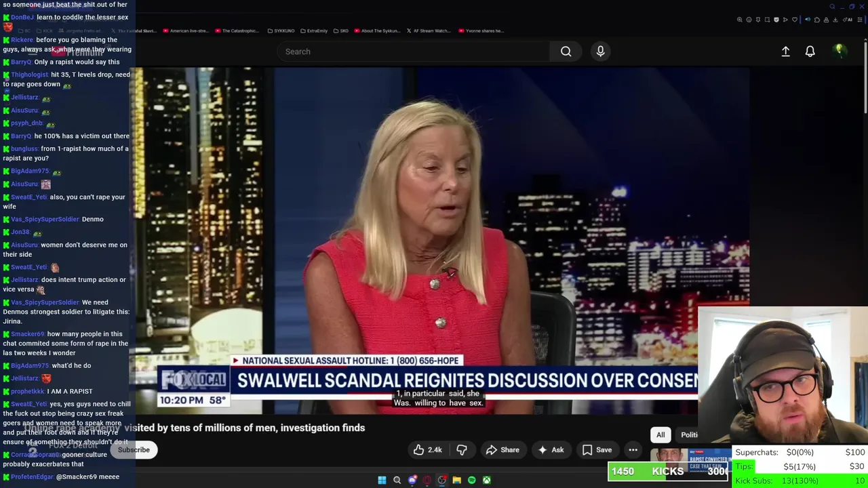The height and width of the screenshot is (488, 868).
Task: Like the video with thumbs-up 2.4k
Action: point(428,450)
